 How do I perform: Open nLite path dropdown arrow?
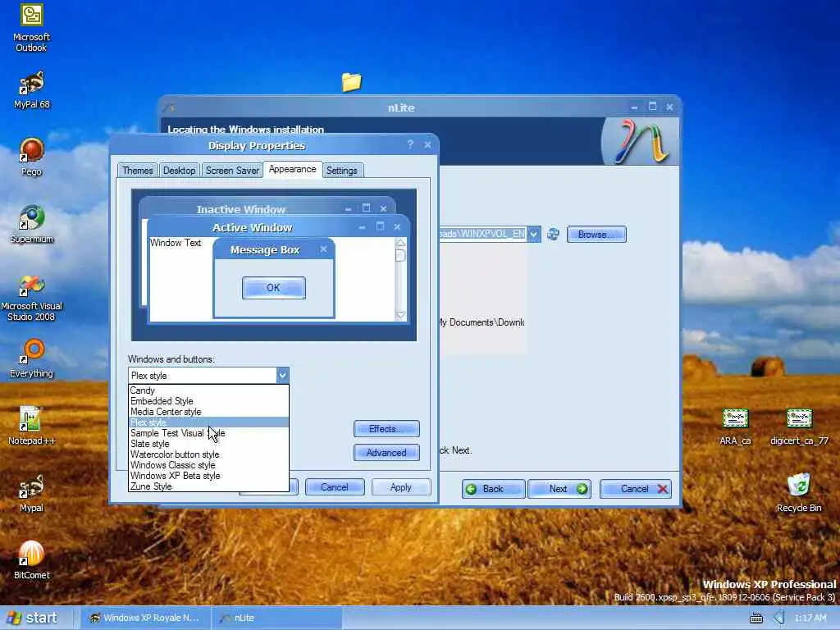tap(533, 234)
